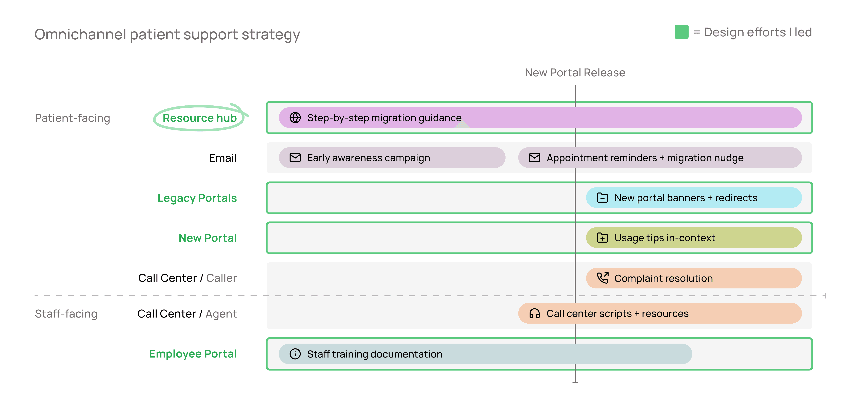Click folder-minus icon on portal banners bar
This screenshot has height=406, width=868.
[x=602, y=198]
